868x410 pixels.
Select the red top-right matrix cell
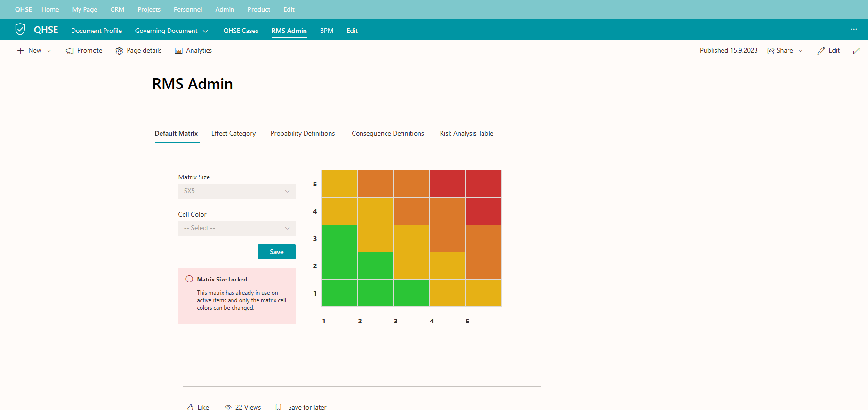[483, 184]
